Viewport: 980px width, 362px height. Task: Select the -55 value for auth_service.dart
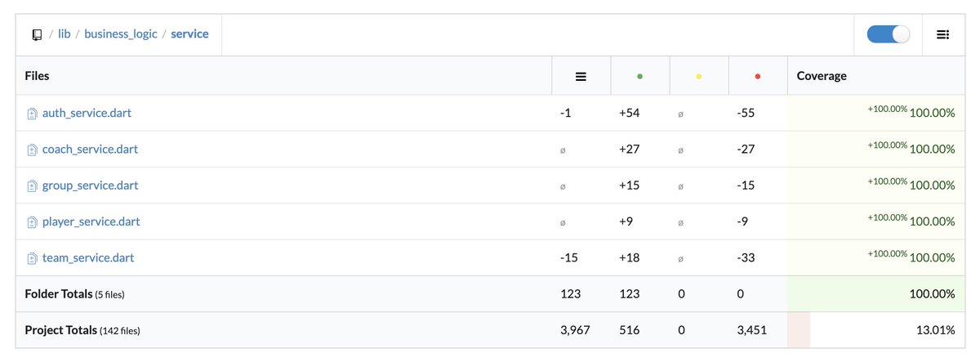point(746,114)
